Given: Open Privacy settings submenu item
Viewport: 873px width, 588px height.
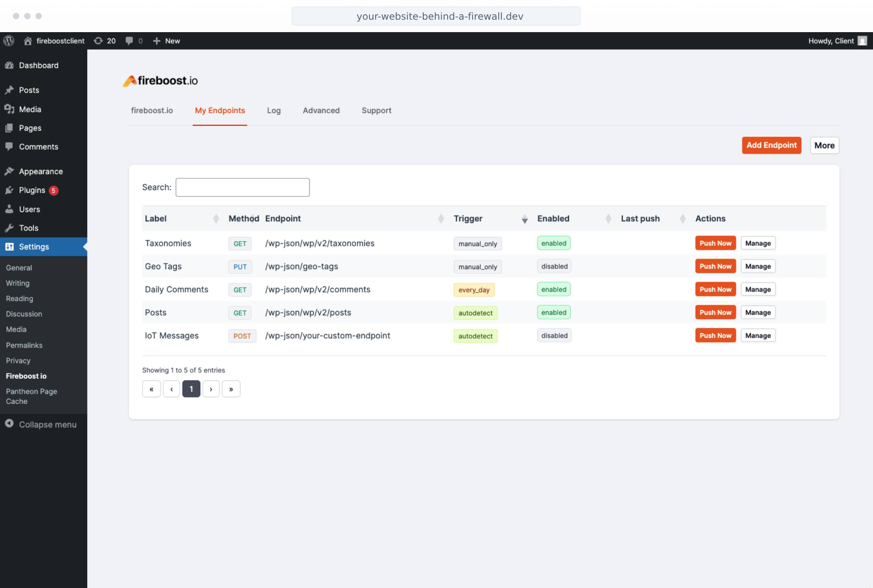Looking at the screenshot, I should point(18,361).
